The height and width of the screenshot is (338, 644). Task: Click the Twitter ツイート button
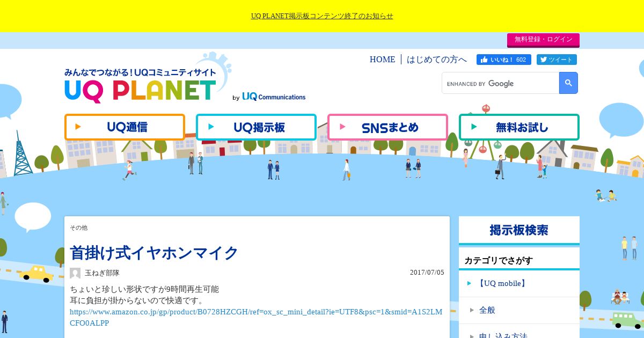tap(557, 60)
